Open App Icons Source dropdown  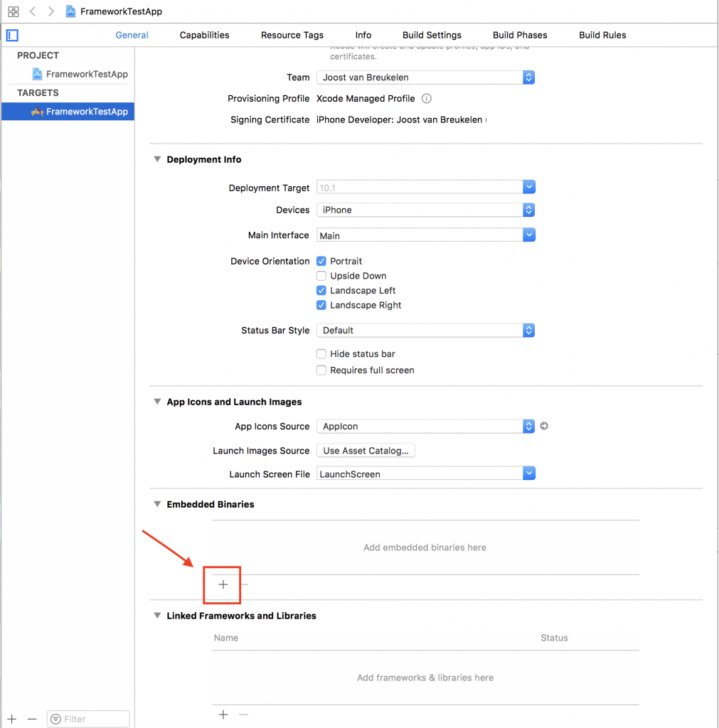(425, 427)
